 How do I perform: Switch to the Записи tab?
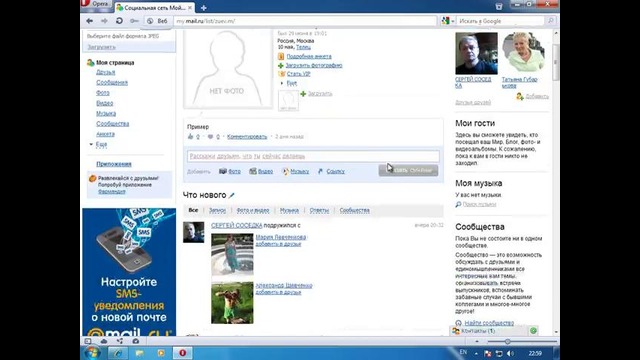coord(217,210)
